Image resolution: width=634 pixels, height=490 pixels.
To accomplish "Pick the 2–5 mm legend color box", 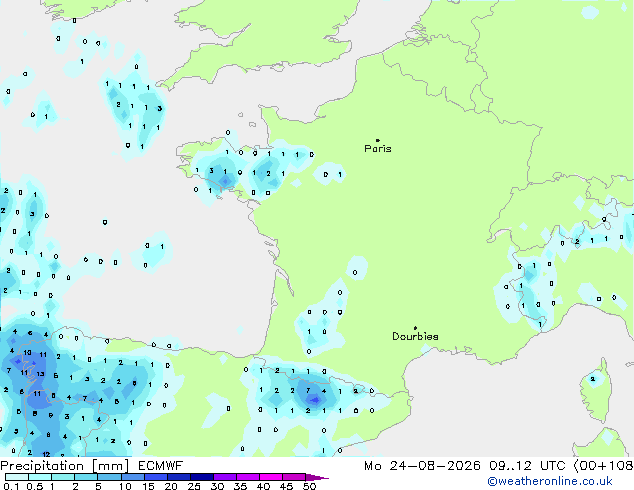I will pyautogui.click(x=86, y=477).
